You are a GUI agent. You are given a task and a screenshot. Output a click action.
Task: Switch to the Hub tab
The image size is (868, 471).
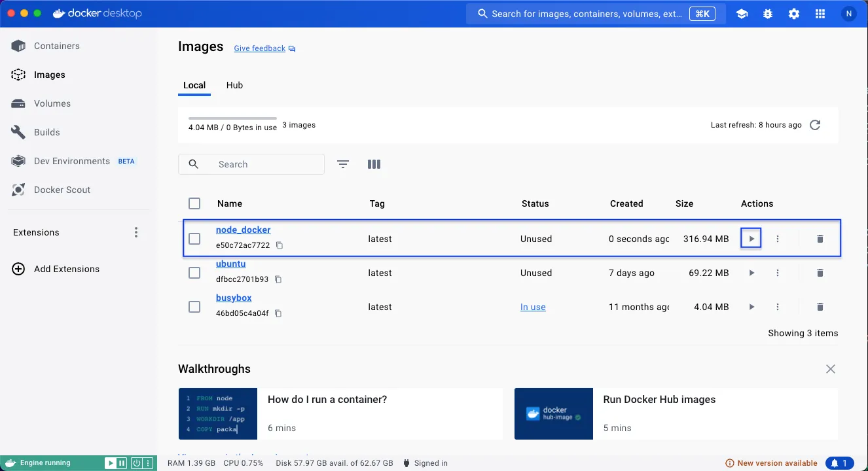pyautogui.click(x=234, y=85)
